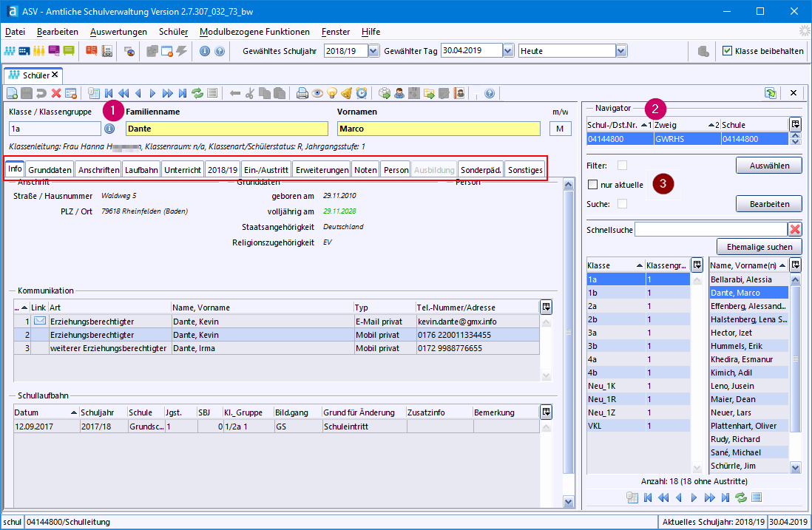Click the Auswählen button
Screen dimensions: 812x530
tap(768, 166)
